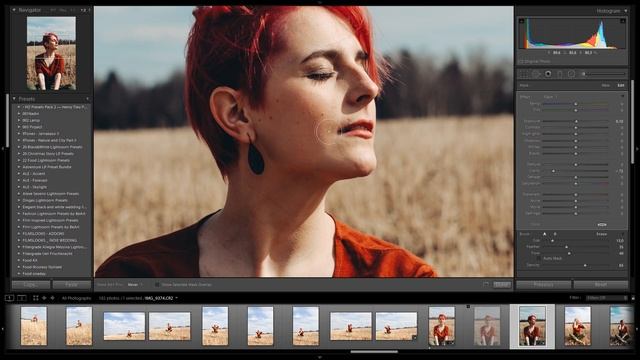640x360 pixels.
Task: Collapse the right panel with edge arrow
Action: coord(638,149)
